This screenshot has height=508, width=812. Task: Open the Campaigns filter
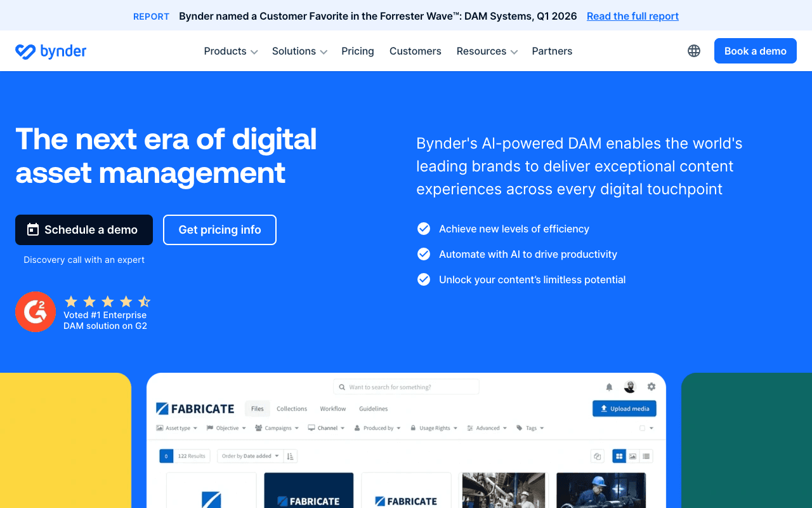pos(277,428)
